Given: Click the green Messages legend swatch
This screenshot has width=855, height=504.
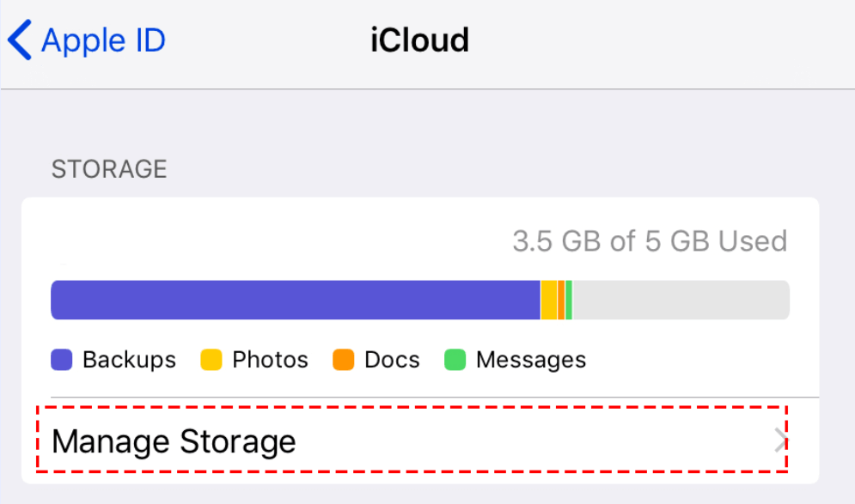Looking at the screenshot, I should point(455,360).
